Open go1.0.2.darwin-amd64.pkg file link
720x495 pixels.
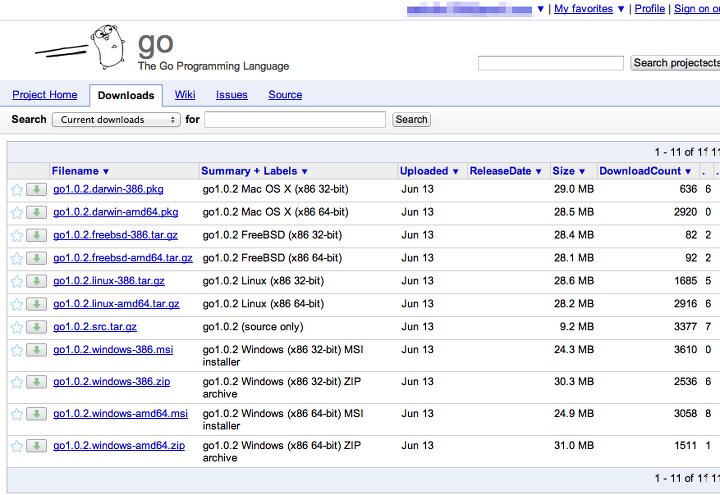click(116, 212)
